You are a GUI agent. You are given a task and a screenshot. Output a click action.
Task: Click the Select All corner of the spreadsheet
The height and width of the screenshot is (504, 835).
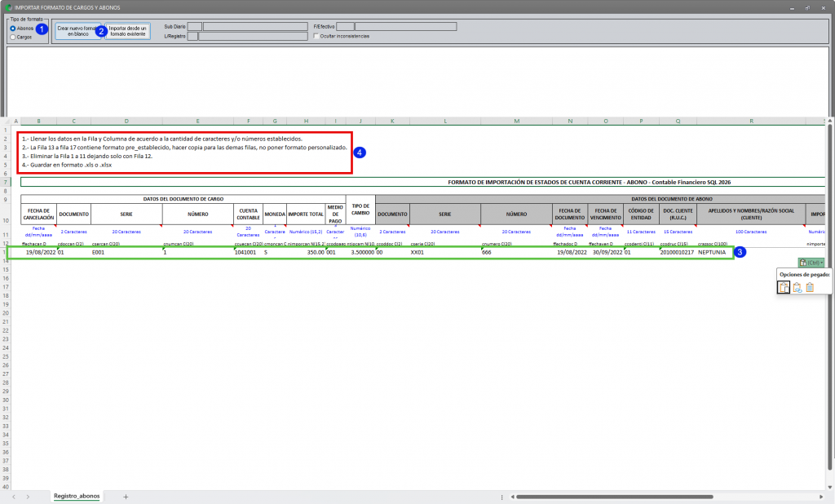6,122
